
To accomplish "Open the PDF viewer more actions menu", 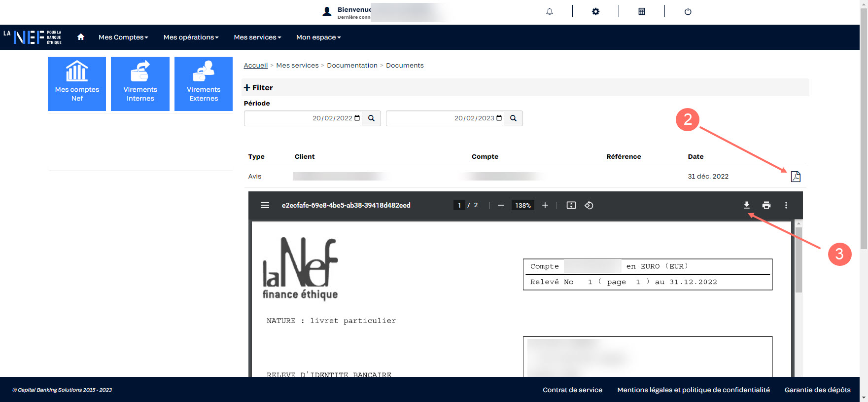I will (x=786, y=205).
